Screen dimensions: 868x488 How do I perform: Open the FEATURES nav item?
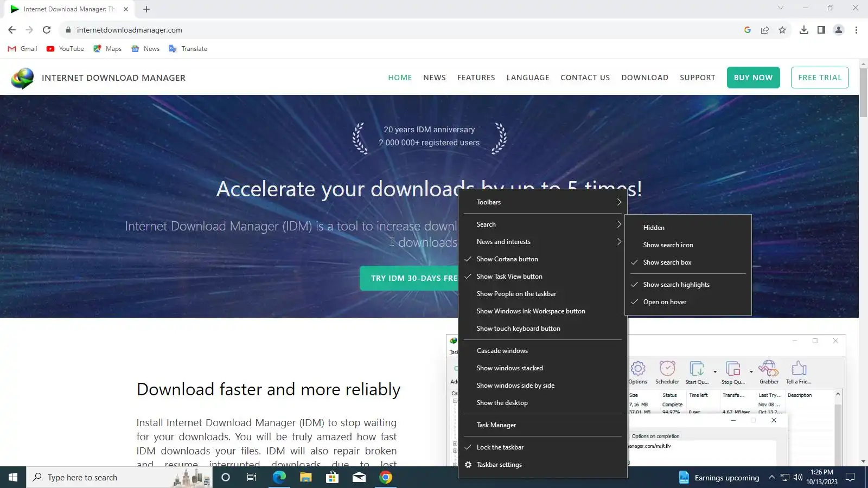click(x=476, y=78)
